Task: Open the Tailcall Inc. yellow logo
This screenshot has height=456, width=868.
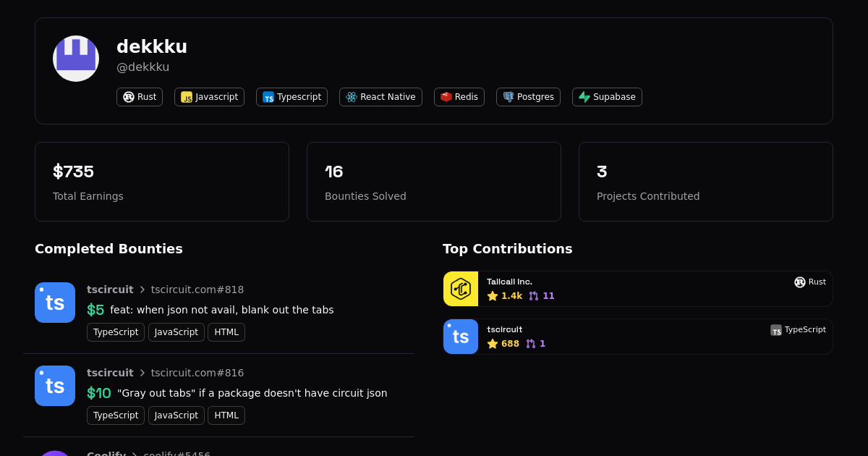Action: pyautogui.click(x=461, y=289)
